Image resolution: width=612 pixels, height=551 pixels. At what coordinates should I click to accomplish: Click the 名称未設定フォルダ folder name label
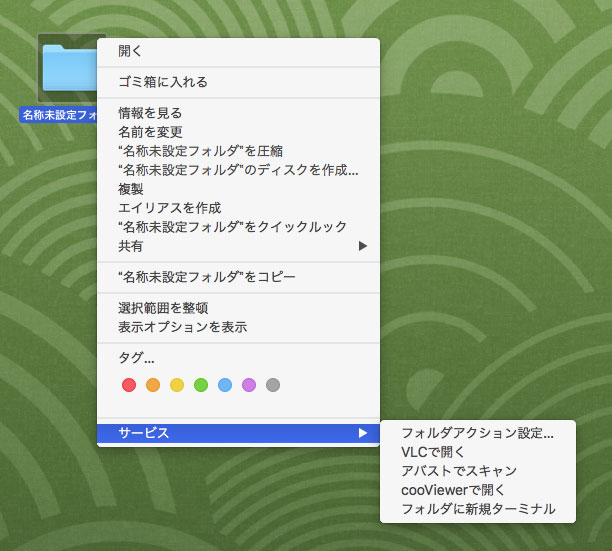click(x=58, y=115)
